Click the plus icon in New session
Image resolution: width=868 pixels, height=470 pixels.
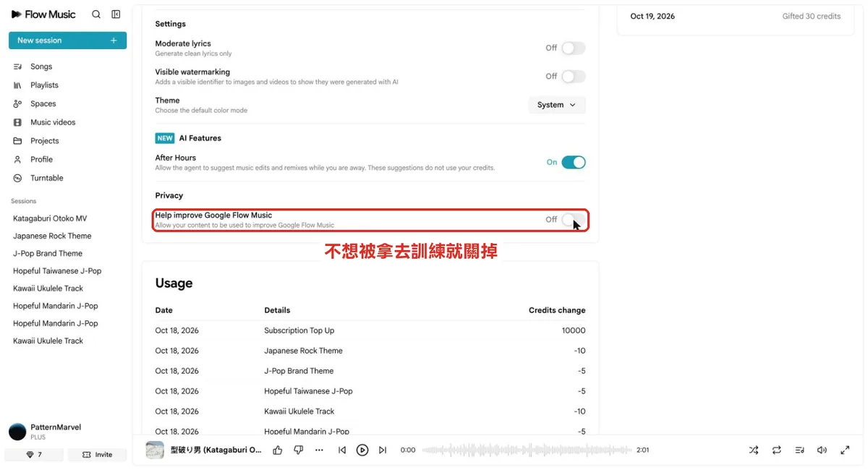114,40
